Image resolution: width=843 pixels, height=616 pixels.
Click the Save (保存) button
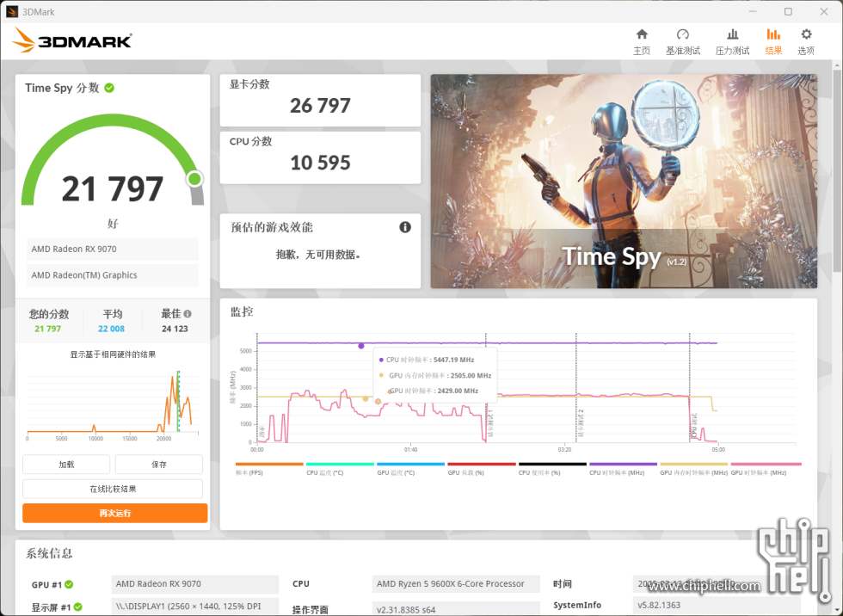pos(159,465)
